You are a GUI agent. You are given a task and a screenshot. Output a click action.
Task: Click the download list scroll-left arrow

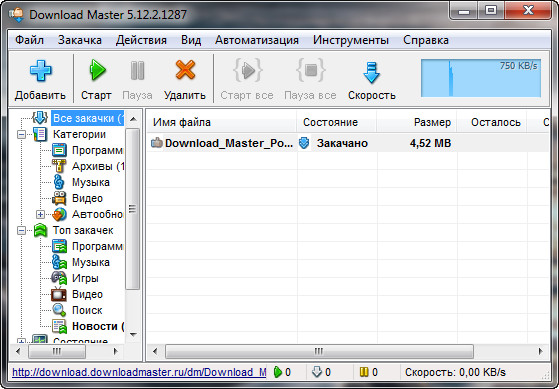155,352
